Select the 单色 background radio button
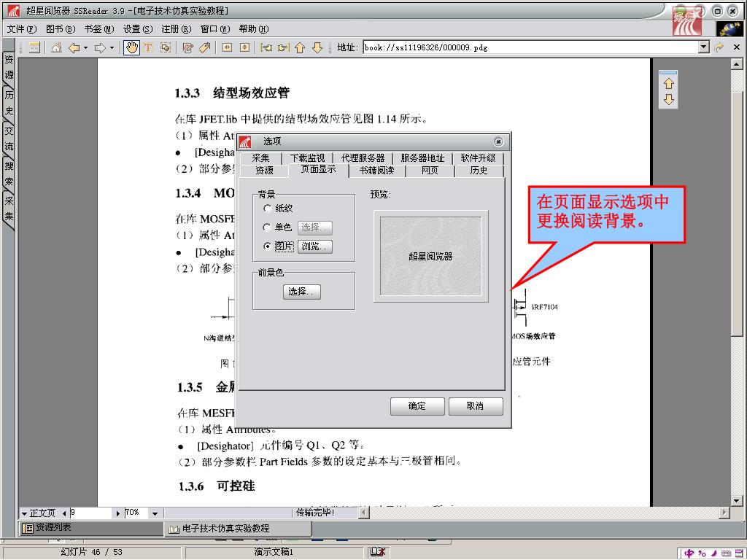 267,227
